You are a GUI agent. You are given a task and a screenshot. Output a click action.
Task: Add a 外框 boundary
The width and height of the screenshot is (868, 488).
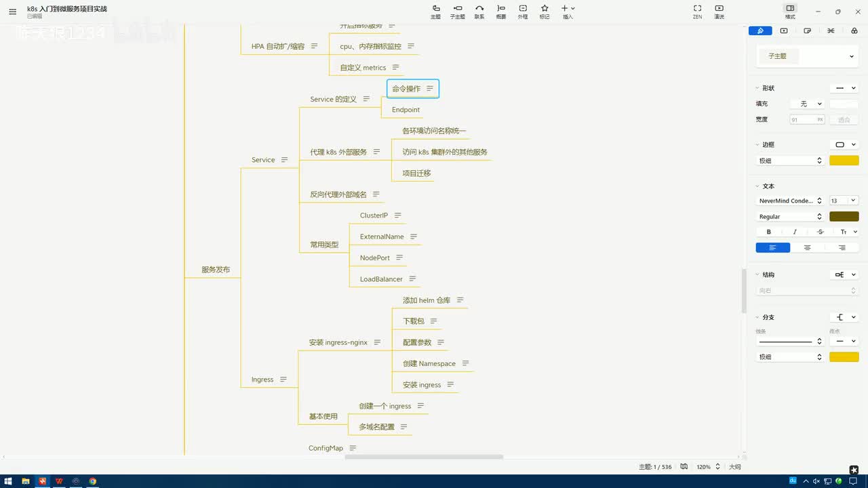point(523,12)
